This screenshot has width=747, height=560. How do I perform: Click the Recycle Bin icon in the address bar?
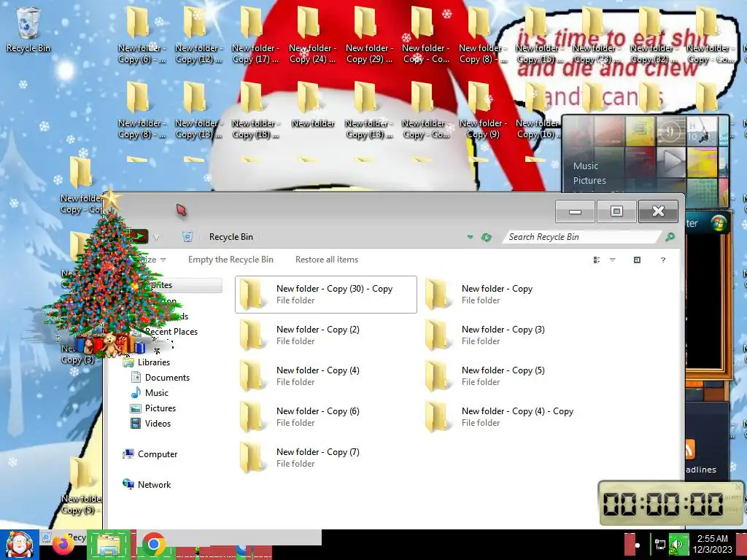187,237
